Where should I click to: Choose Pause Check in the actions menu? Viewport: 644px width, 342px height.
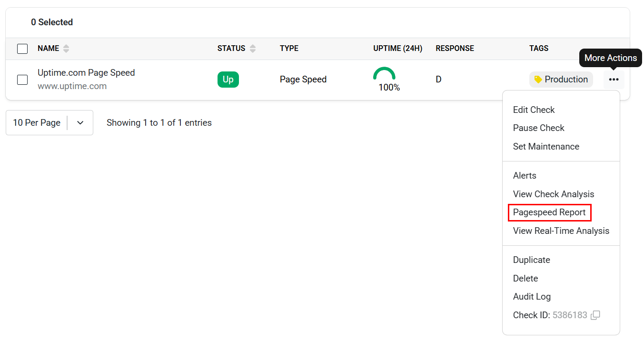(x=538, y=128)
